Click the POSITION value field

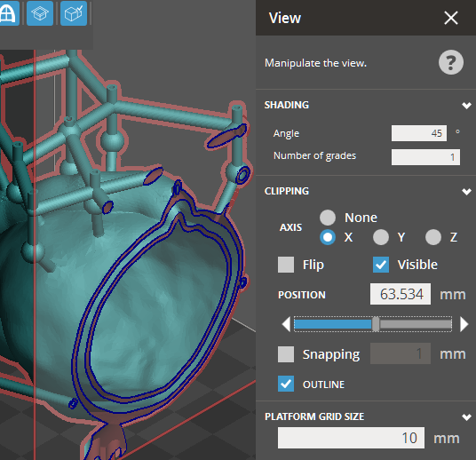(x=401, y=294)
